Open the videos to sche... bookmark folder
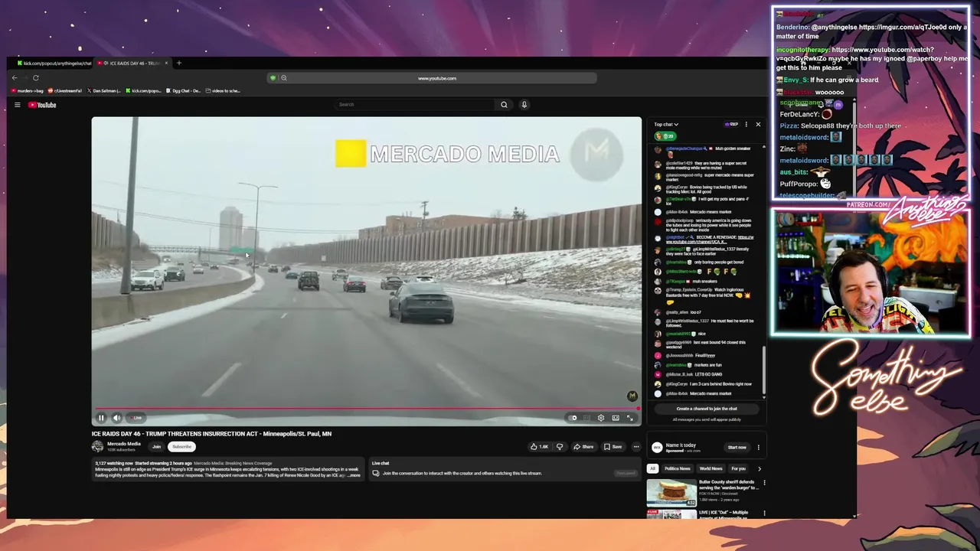This screenshot has height=551, width=980. tap(224, 91)
